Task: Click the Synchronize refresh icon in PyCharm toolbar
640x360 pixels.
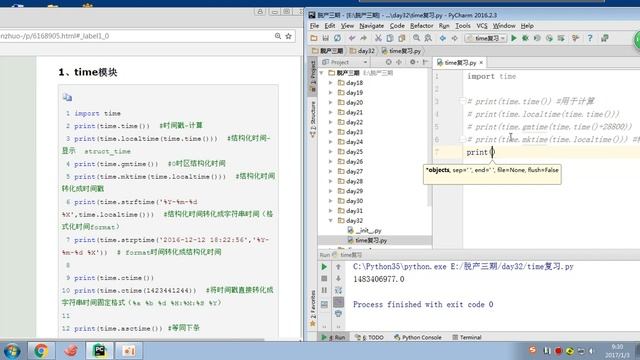Action: tap(337, 38)
